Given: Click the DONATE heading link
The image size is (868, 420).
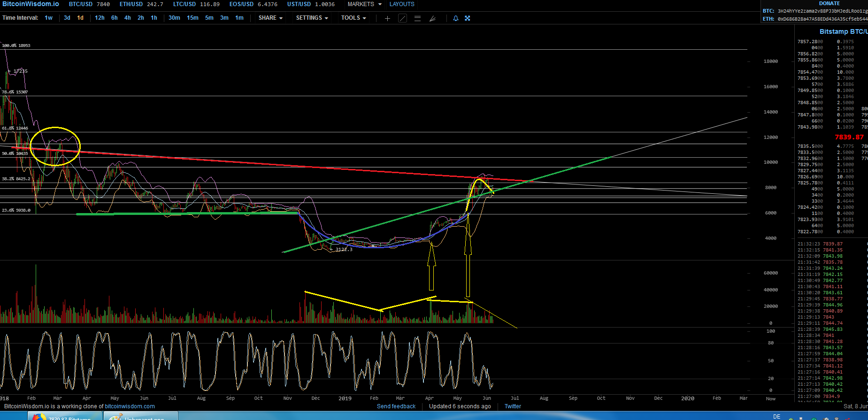Looking at the screenshot, I should pos(830,3).
